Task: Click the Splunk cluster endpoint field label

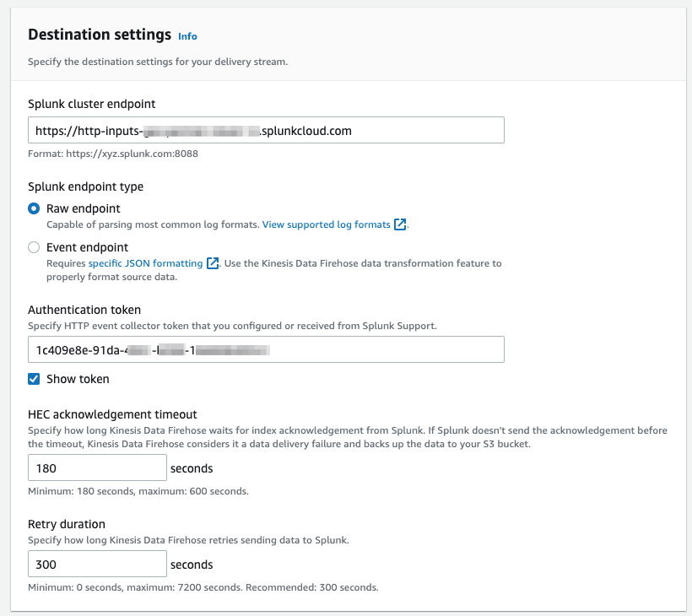Action: pos(91,104)
